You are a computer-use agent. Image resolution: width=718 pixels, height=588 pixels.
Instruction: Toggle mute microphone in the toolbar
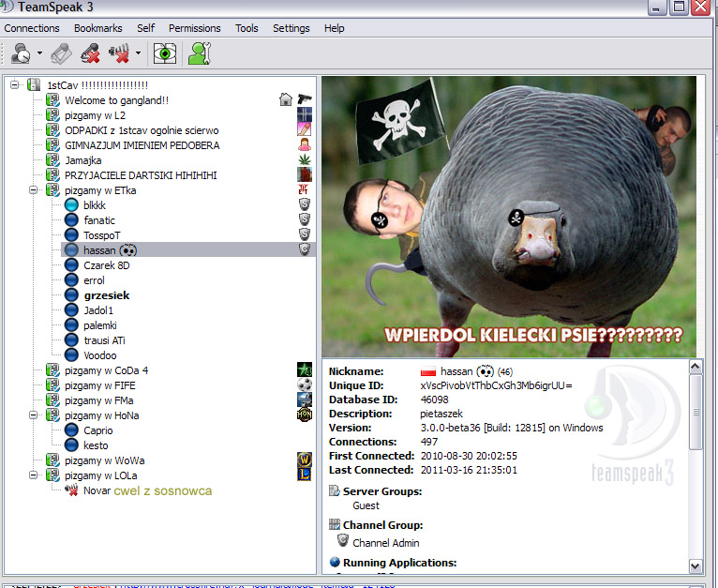(90, 54)
